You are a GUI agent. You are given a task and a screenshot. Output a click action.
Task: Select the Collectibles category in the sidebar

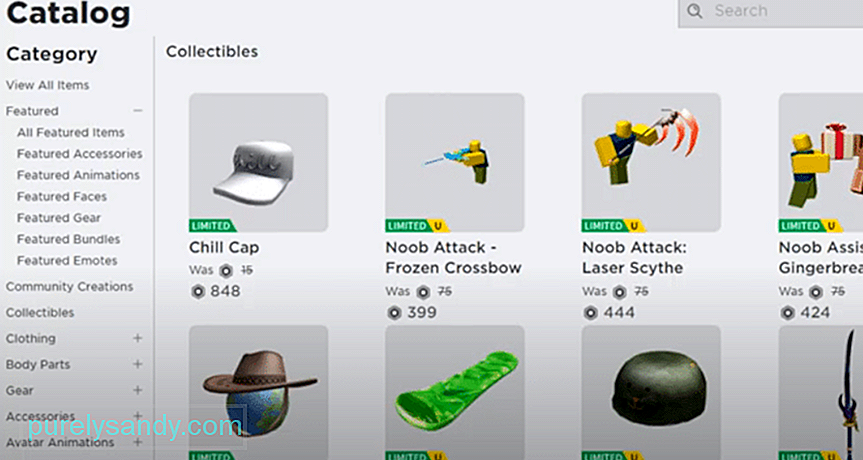(x=40, y=312)
